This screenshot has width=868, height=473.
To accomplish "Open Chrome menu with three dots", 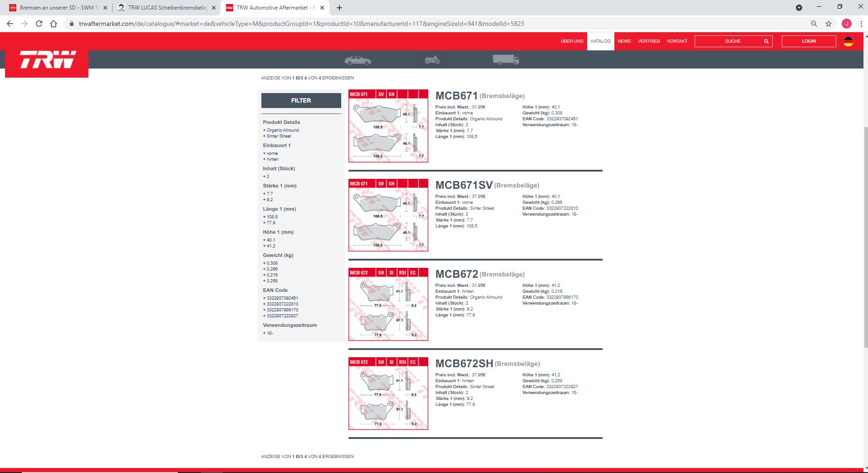I will tap(861, 24).
